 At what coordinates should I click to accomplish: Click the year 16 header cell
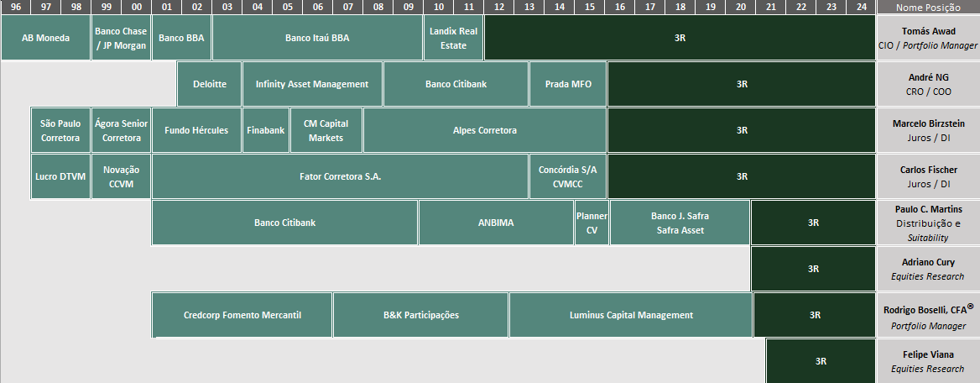coord(620,8)
